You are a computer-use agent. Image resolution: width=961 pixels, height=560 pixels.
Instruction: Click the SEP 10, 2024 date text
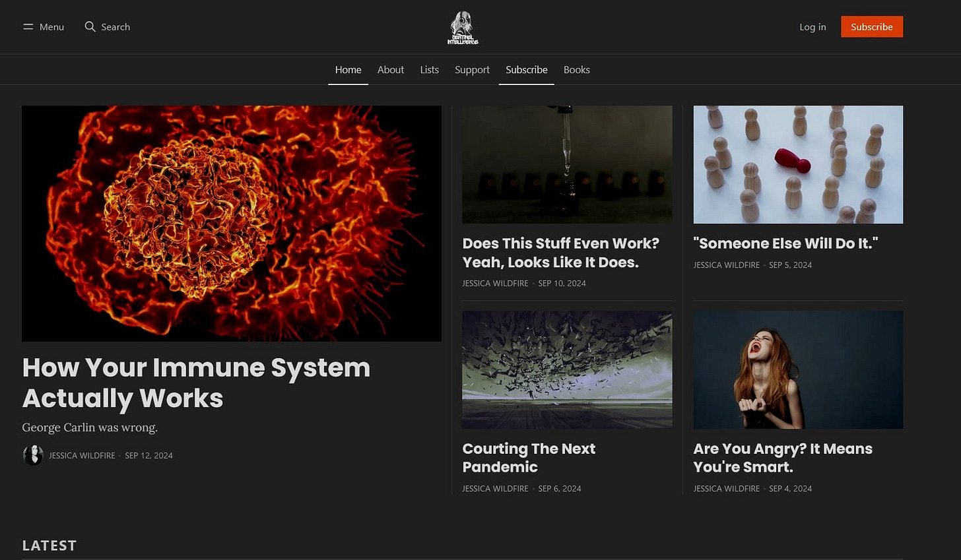pos(562,284)
